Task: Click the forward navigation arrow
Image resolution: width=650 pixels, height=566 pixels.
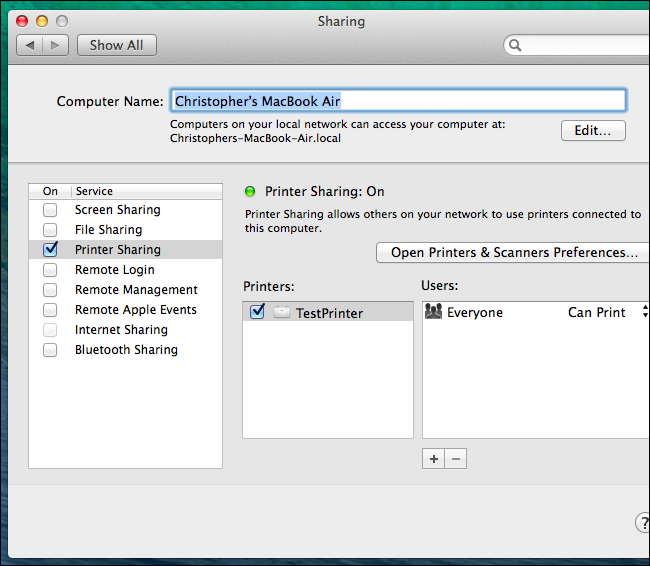Action: point(56,45)
